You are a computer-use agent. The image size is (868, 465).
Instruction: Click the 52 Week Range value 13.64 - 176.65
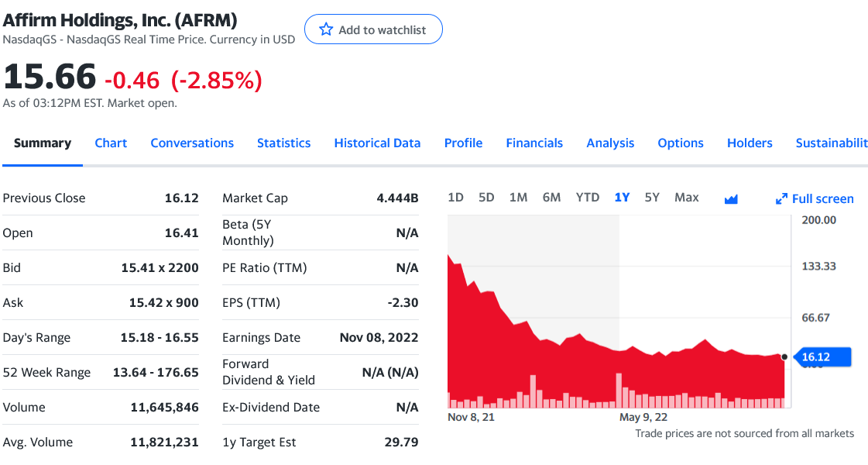[x=156, y=373]
